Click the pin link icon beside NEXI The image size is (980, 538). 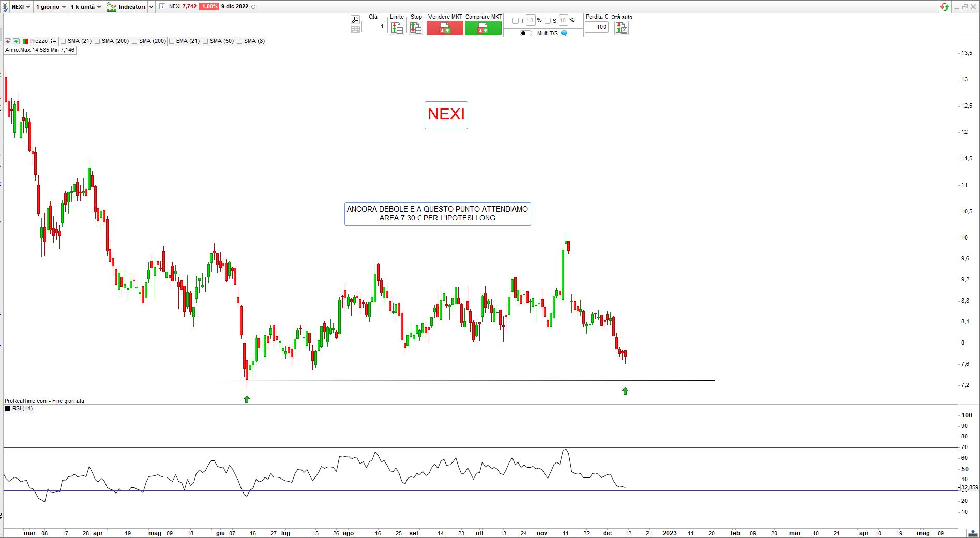tap(5, 7)
